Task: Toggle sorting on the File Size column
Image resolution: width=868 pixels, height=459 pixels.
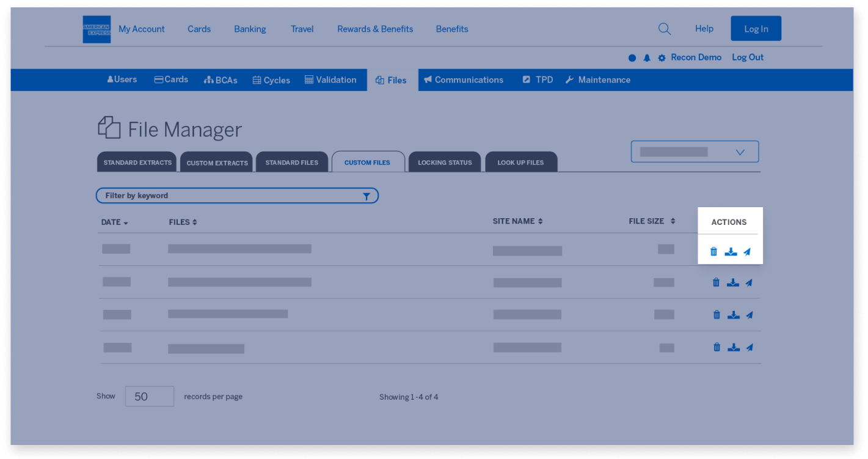Action: click(652, 221)
